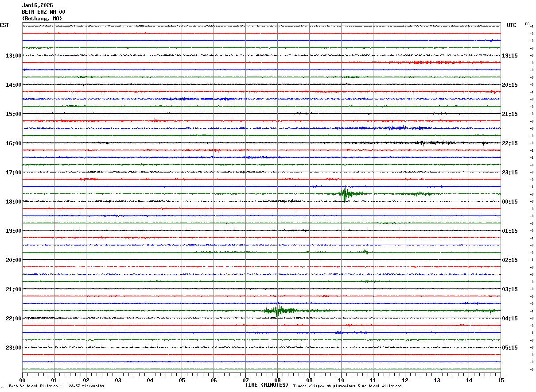Click the UTC timezone label
The width and height of the screenshot is (536, 392).
coord(512,25)
